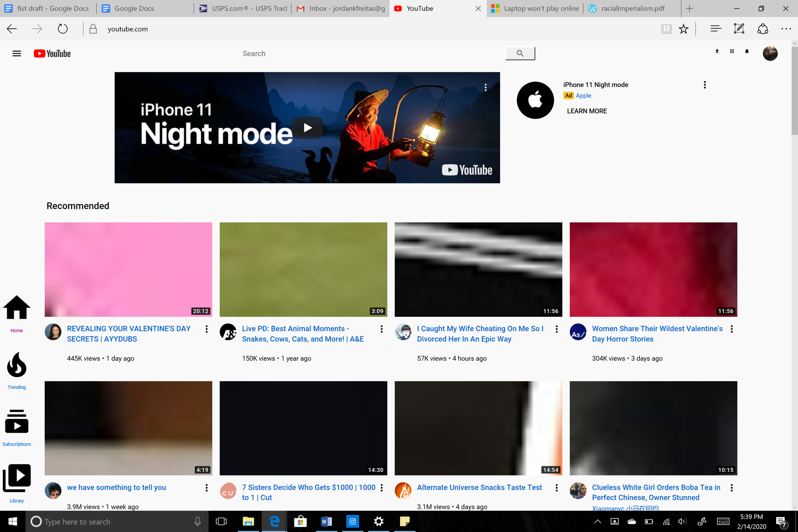Open the browser Reading view icon

pyautogui.click(x=666, y=29)
